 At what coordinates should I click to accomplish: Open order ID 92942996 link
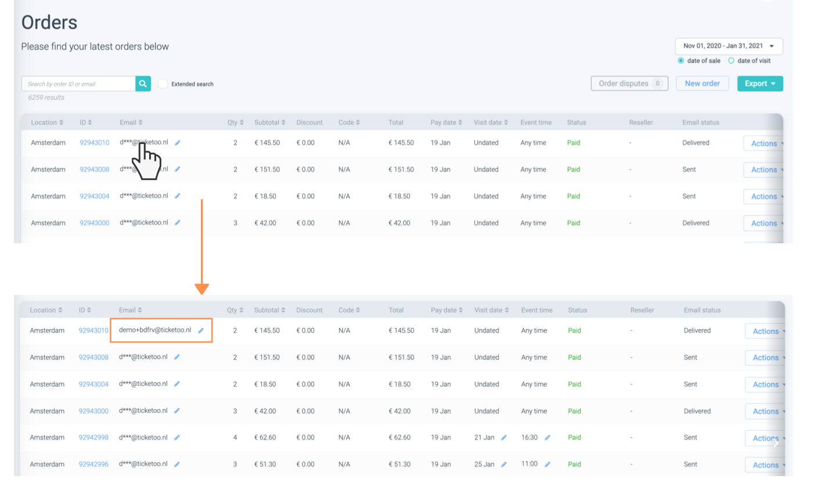coord(93,465)
